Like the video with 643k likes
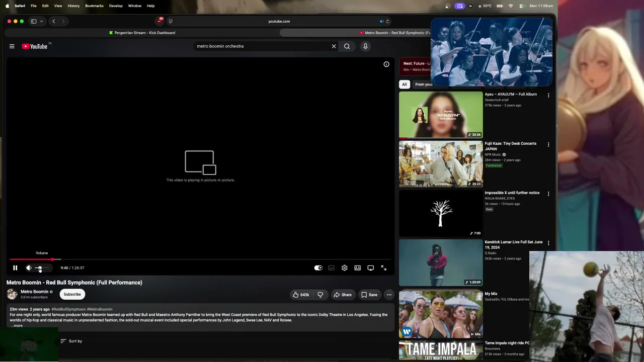 tap(301, 295)
